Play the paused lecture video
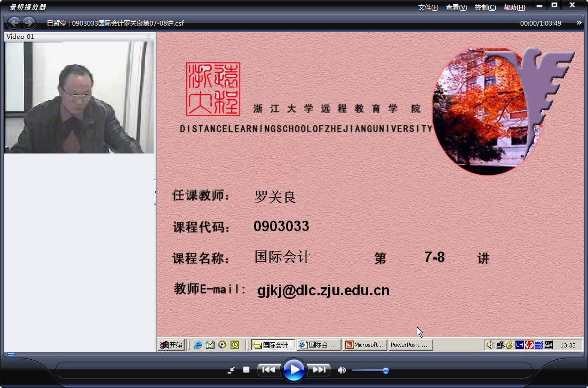This screenshot has height=388, width=588. (x=293, y=370)
